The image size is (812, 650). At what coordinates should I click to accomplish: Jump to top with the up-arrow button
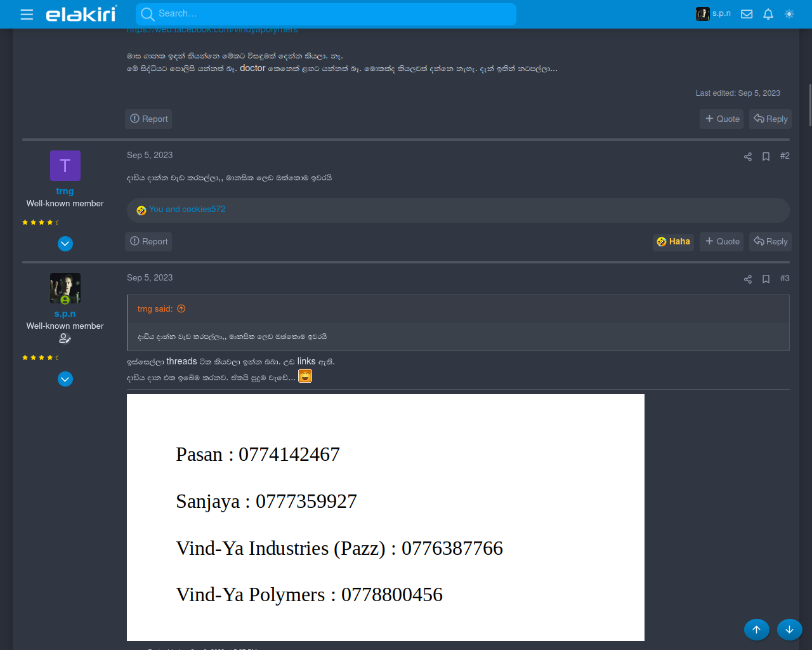coord(757,630)
